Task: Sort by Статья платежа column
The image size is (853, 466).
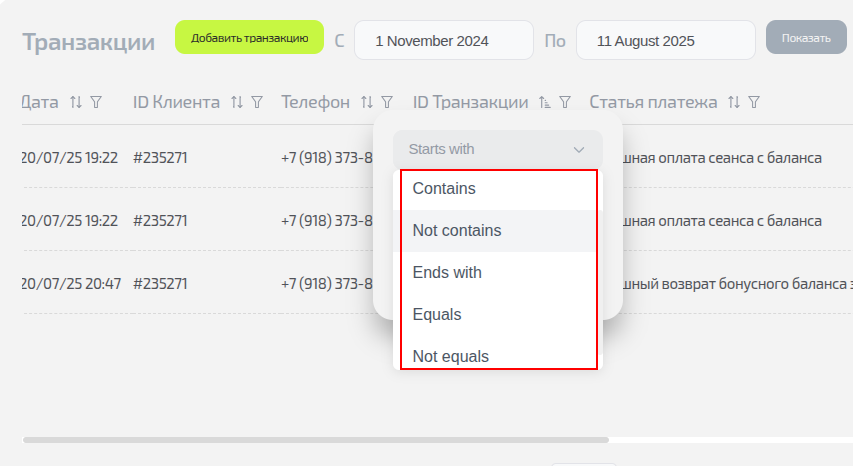Action: coord(734,102)
